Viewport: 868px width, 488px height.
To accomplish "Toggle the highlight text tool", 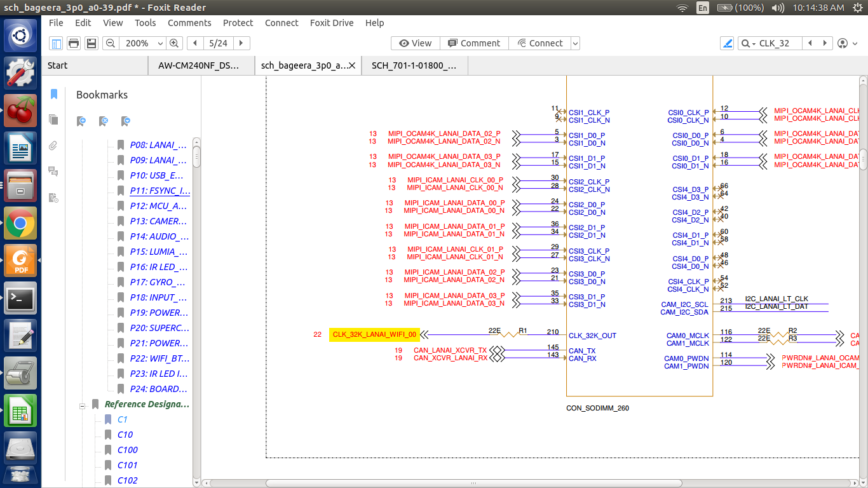I will (728, 43).
